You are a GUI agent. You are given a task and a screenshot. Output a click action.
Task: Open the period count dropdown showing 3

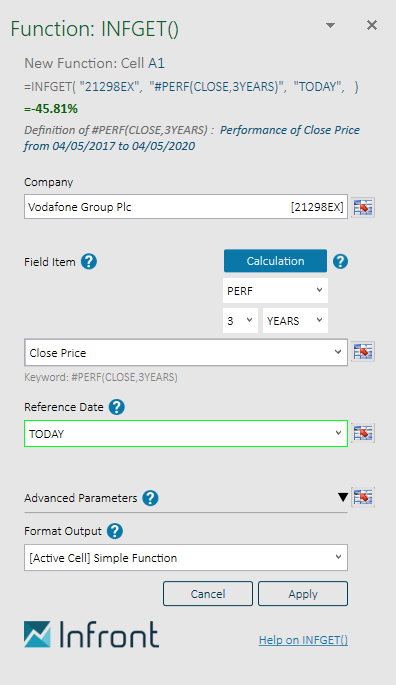240,321
